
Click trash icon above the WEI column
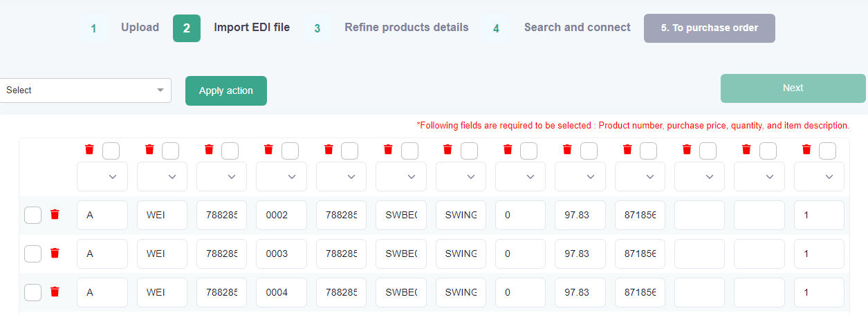tap(149, 149)
